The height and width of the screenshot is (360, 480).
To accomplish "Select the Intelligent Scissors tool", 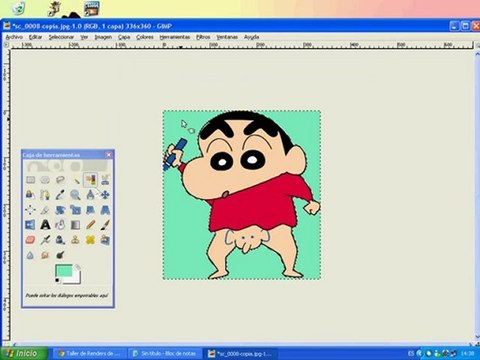I will coord(105,180).
